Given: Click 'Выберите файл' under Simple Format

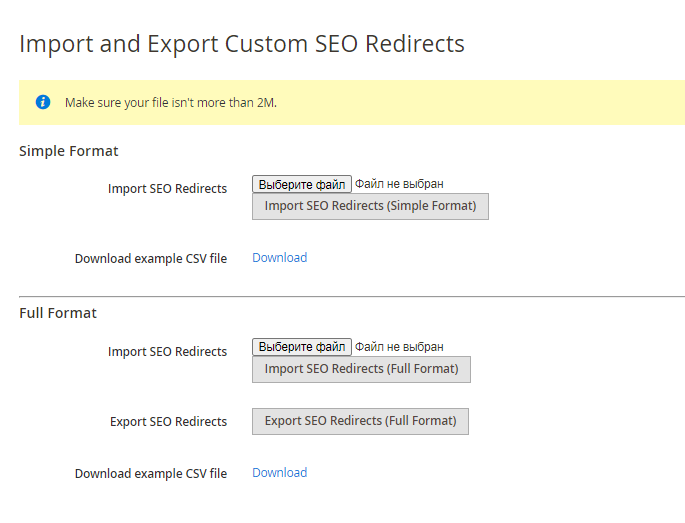Looking at the screenshot, I should 301,184.
